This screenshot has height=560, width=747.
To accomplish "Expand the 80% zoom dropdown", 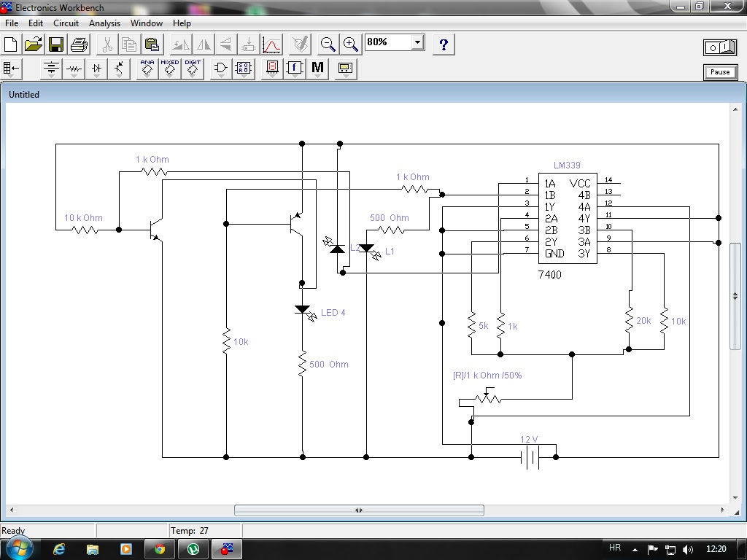I will click(417, 42).
